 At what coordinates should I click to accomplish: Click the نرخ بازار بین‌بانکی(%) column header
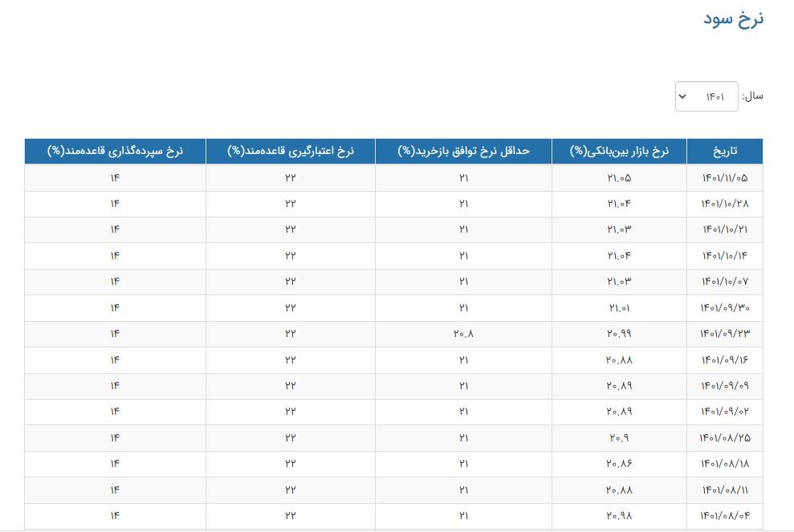click(x=619, y=151)
